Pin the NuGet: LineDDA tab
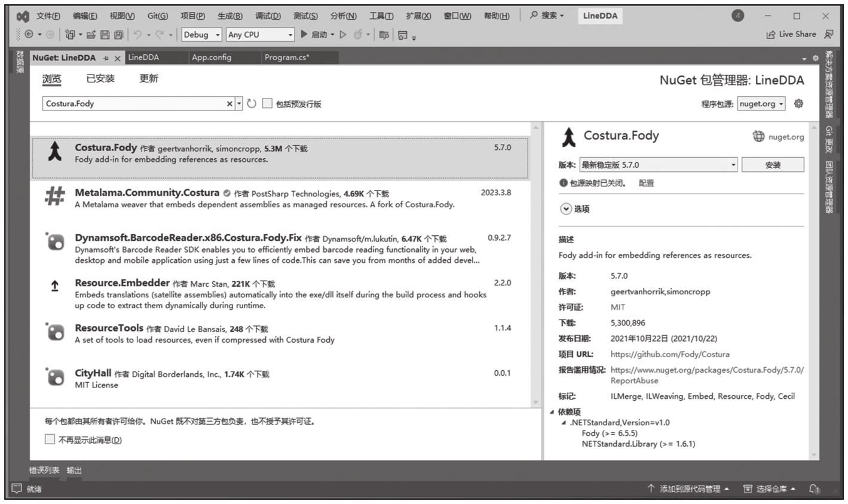 (106, 58)
